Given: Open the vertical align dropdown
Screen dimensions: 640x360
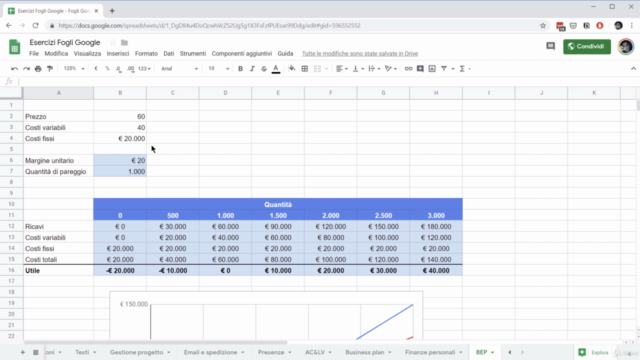Looking at the screenshot, I should [x=358, y=69].
